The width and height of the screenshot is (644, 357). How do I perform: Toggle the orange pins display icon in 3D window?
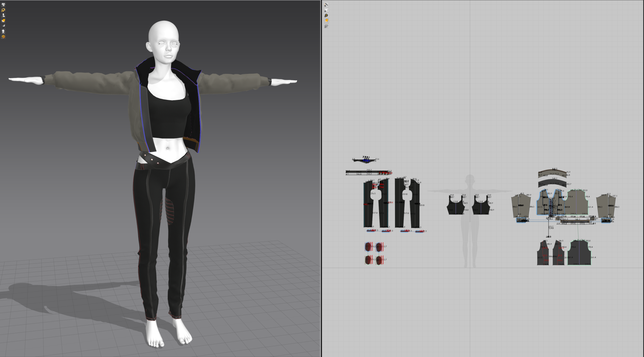[3, 10]
